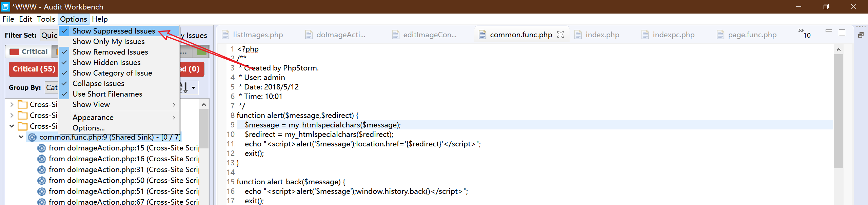Switch to the Critical tab
Image resolution: width=868 pixels, height=205 pixels.
(28, 52)
